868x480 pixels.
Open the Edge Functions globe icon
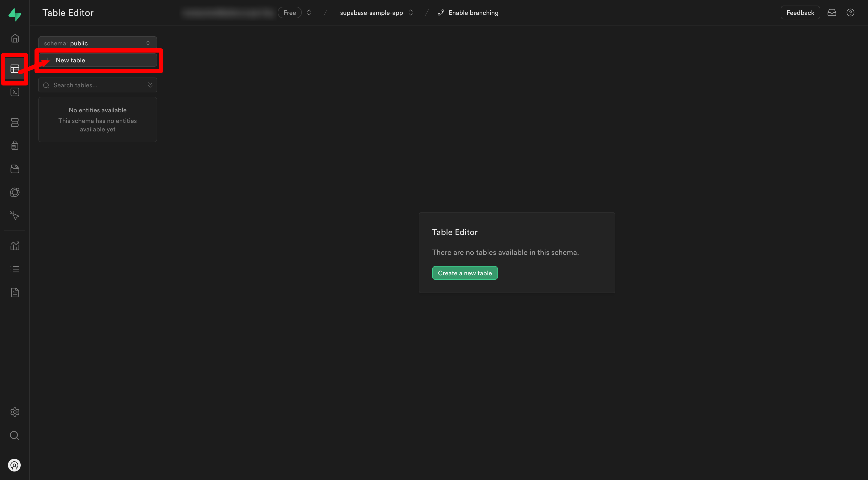click(x=15, y=192)
